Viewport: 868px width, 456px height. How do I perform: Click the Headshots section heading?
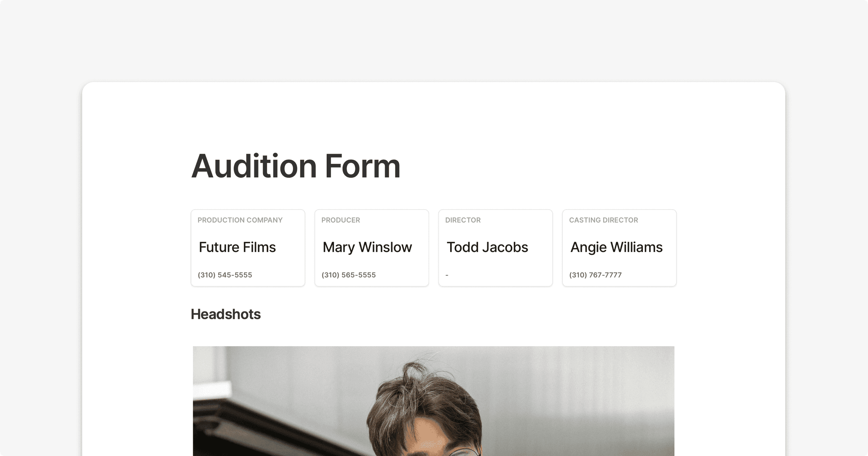(226, 314)
